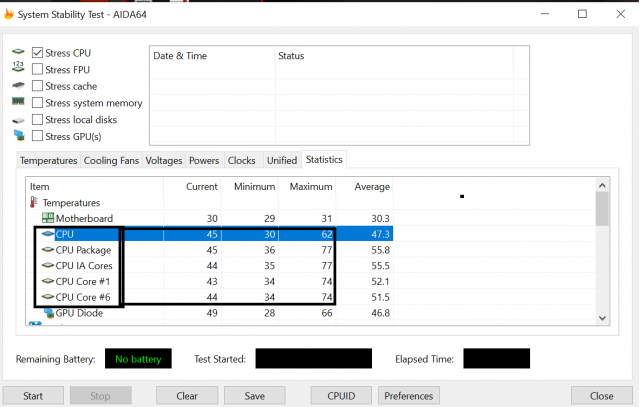640x407 pixels.
Task: Select the CPU IA Cores row
Action: tap(210, 266)
